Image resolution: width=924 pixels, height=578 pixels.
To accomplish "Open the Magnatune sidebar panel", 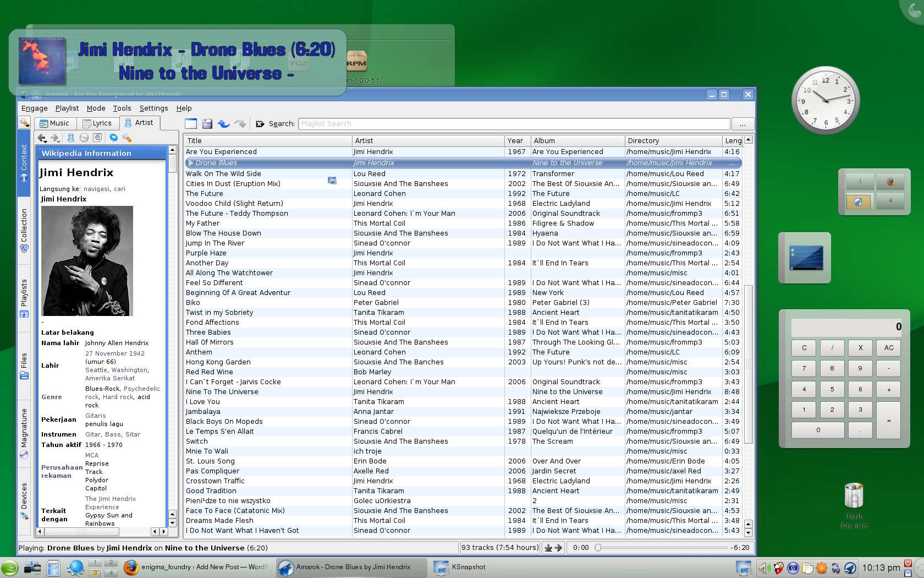I will click(24, 433).
